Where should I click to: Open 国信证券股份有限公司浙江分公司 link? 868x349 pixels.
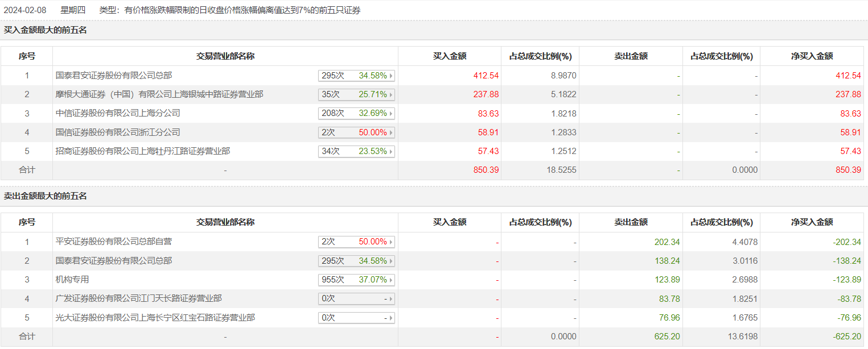tap(118, 132)
